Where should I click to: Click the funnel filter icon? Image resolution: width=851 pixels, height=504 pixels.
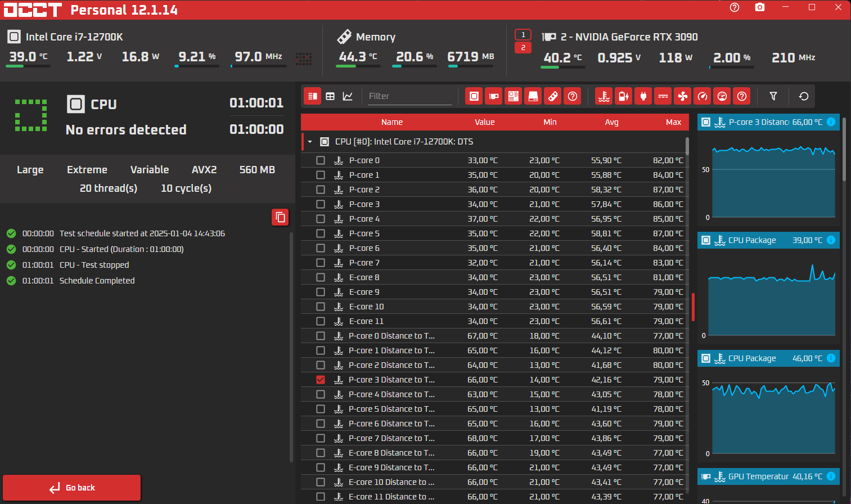pyautogui.click(x=773, y=96)
